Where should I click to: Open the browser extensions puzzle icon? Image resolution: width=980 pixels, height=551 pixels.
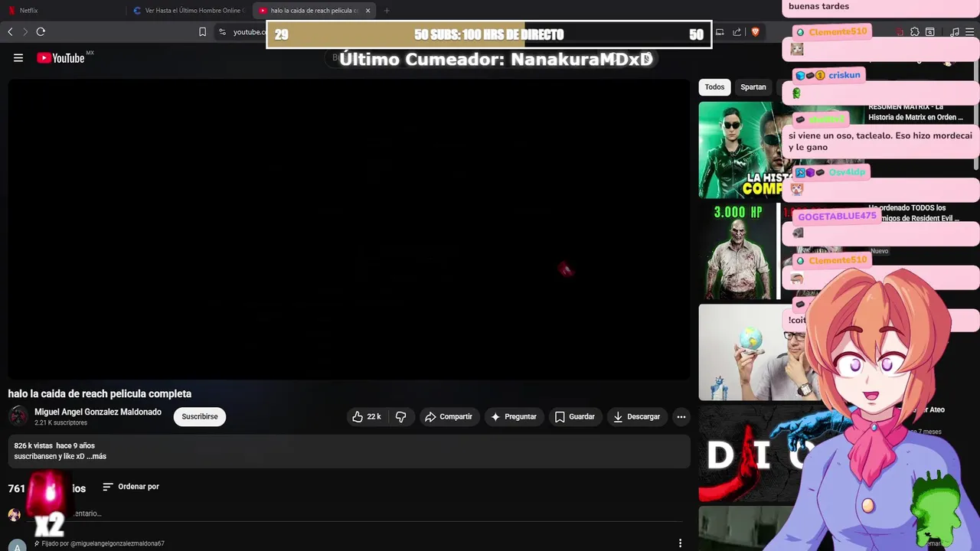[x=915, y=31]
